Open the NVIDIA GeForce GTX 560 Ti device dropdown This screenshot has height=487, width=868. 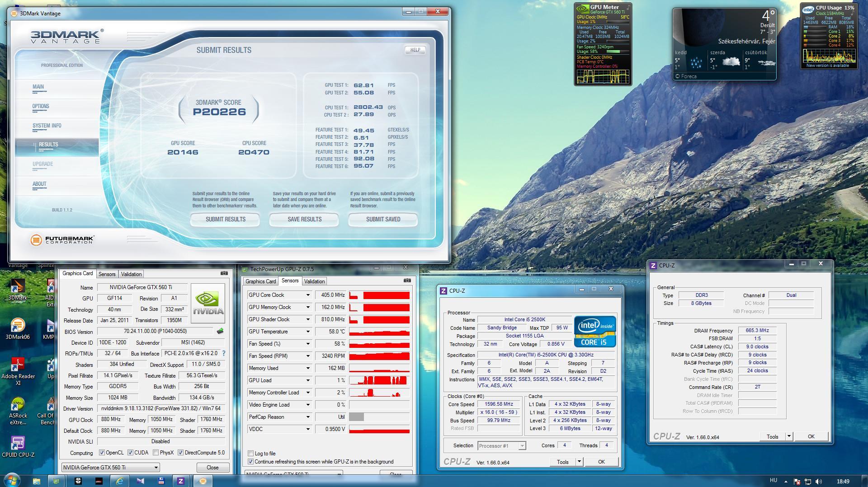pos(111,468)
